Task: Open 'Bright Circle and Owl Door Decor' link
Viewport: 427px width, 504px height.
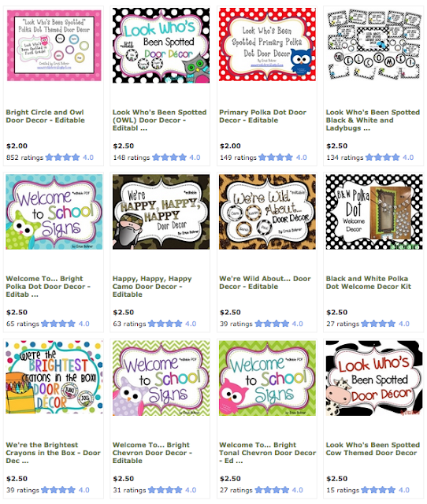Action: click(x=46, y=117)
